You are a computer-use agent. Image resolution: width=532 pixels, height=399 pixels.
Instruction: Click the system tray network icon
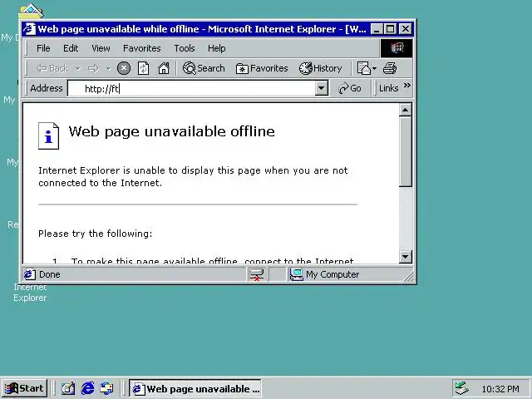[x=462, y=388]
